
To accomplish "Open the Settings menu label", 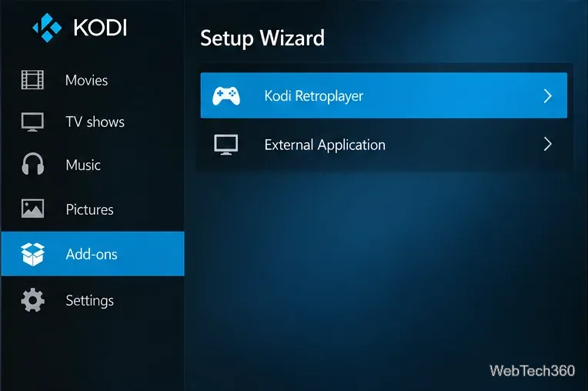I will (89, 301).
